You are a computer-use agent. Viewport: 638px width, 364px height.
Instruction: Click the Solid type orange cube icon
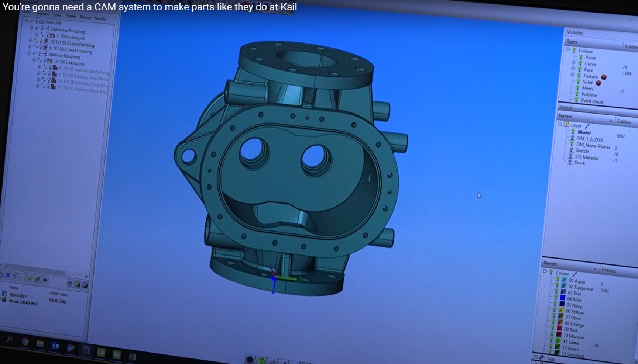tap(598, 83)
